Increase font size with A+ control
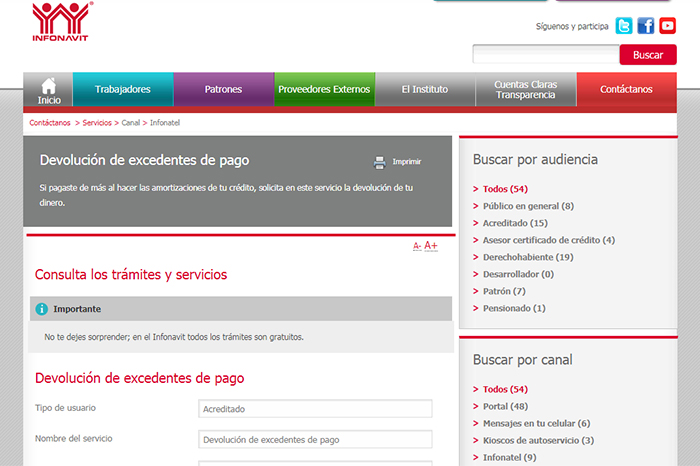 pos(431,246)
